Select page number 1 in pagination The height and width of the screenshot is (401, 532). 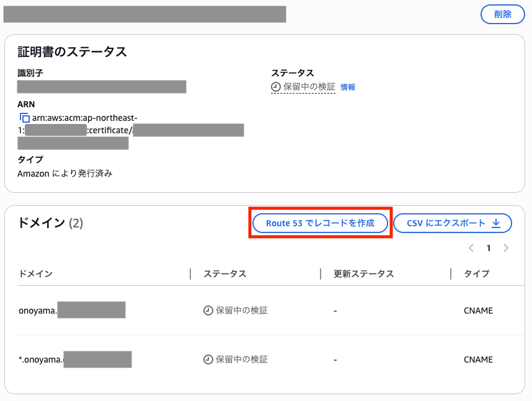489,248
